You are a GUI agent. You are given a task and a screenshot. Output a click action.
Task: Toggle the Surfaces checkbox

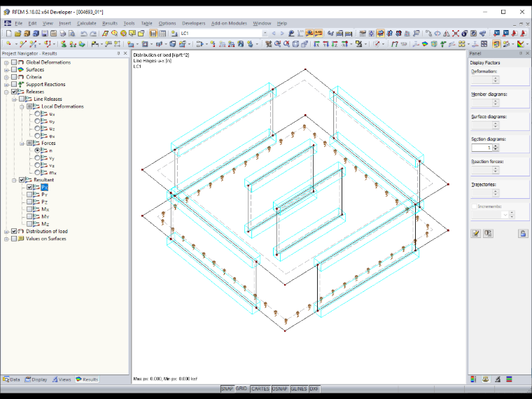click(x=14, y=69)
